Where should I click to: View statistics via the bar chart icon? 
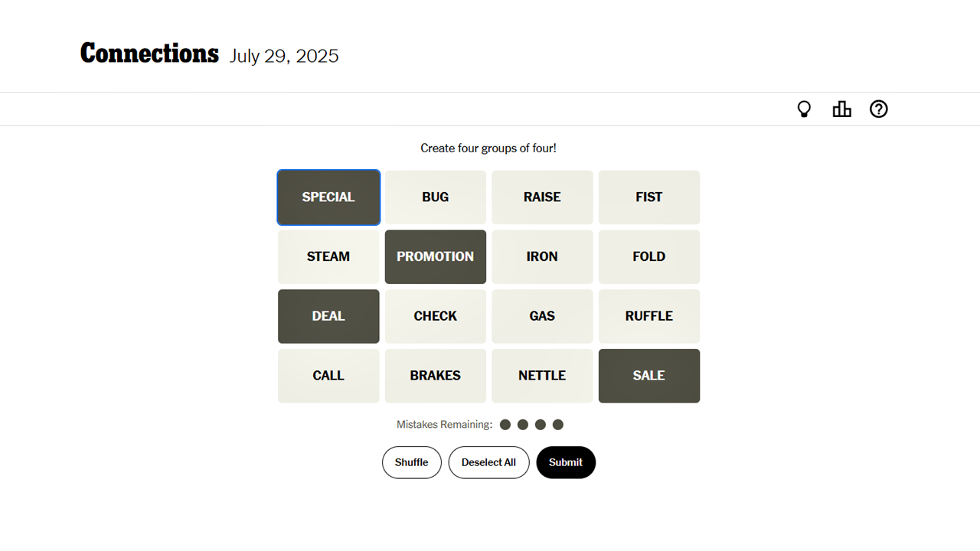[x=841, y=109]
